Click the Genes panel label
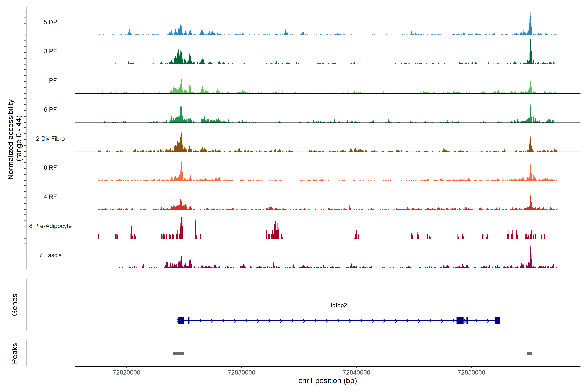 [x=15, y=304]
